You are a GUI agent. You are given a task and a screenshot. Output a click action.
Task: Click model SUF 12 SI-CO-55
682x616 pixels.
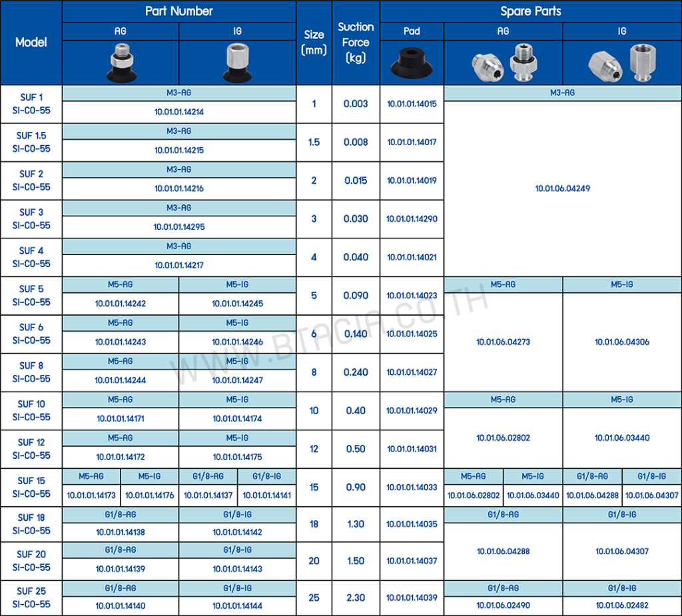point(31,448)
